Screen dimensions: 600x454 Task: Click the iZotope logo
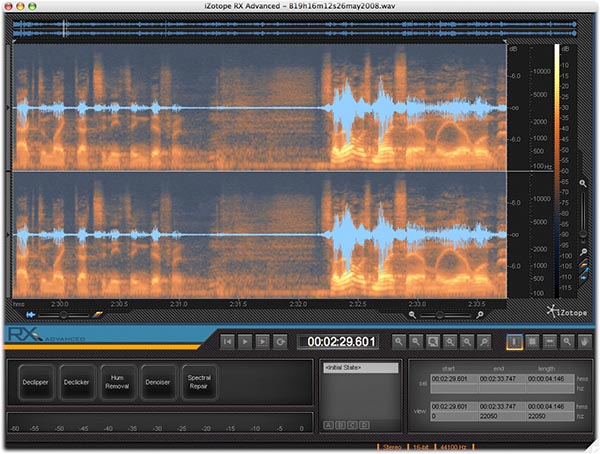567,312
